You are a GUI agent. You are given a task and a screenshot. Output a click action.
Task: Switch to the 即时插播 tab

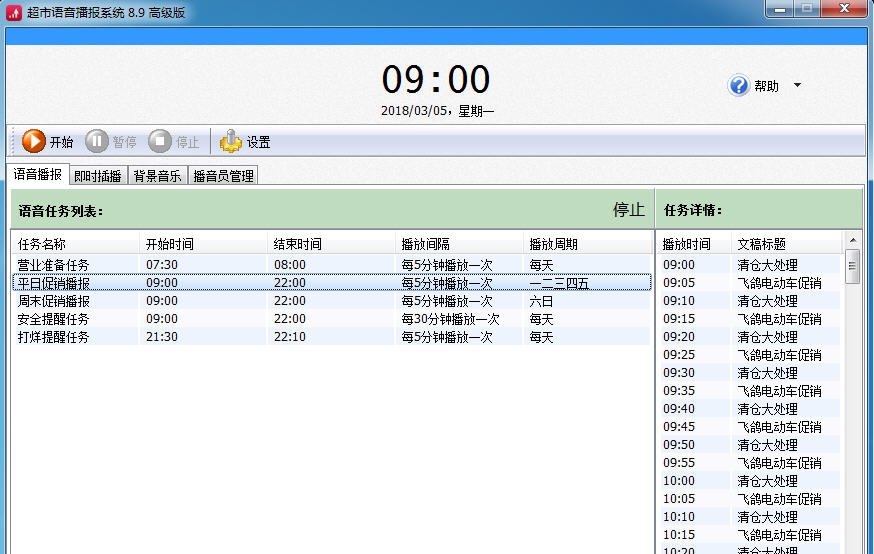98,176
